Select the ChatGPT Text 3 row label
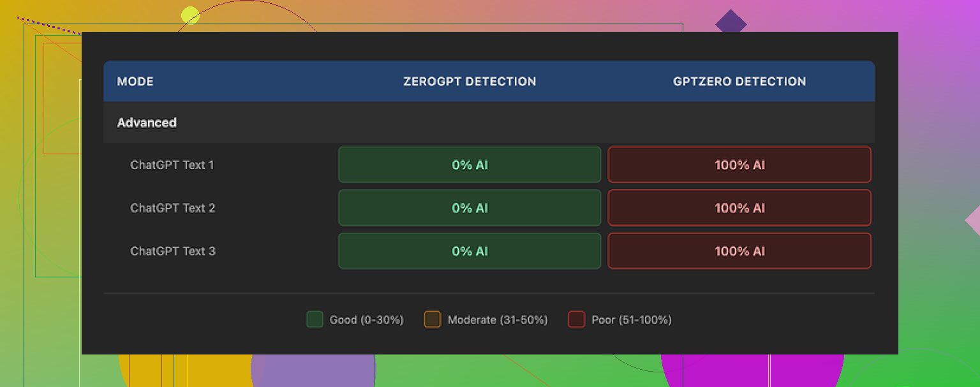Image resolution: width=980 pixels, height=387 pixels. click(x=172, y=251)
